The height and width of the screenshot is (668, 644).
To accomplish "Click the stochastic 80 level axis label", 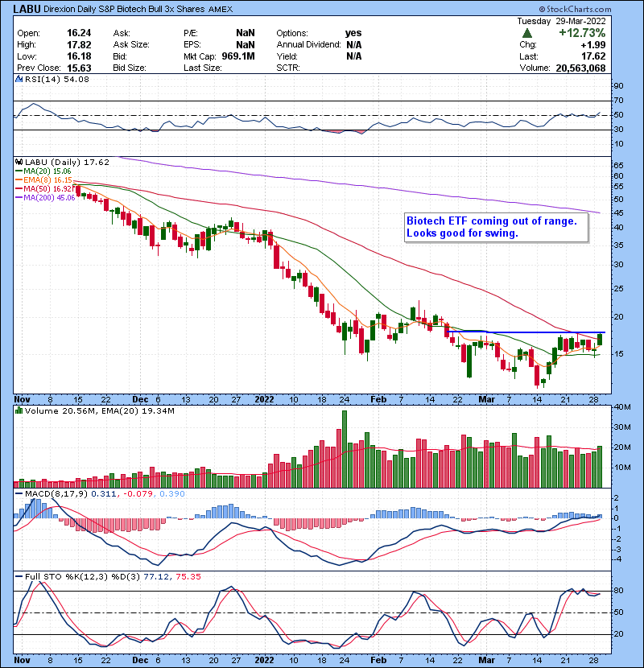I will [618, 591].
